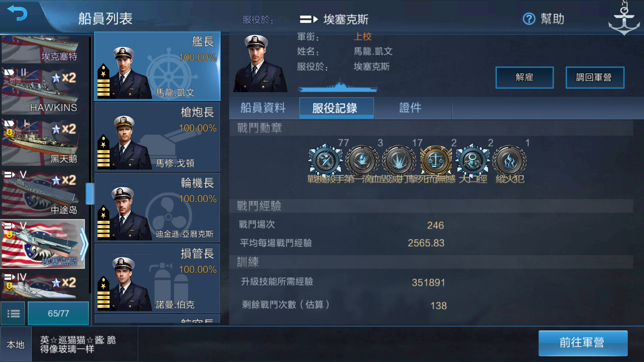Click the 調回軍營 button
This screenshot has height=362, width=644.
[x=595, y=77]
